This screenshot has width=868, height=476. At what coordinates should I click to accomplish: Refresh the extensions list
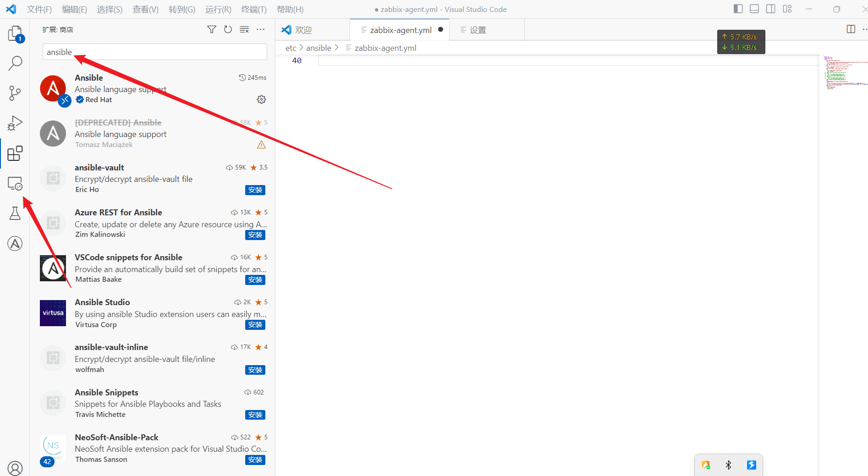point(228,29)
